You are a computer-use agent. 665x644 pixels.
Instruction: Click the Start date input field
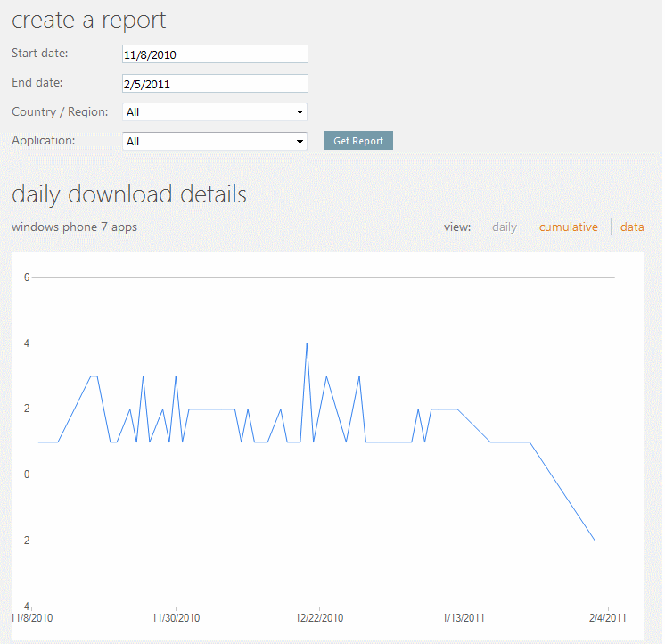(x=214, y=54)
